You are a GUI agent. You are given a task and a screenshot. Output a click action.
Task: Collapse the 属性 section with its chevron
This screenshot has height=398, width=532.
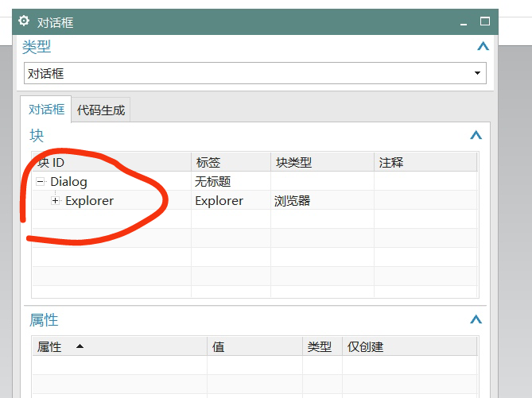coord(476,320)
